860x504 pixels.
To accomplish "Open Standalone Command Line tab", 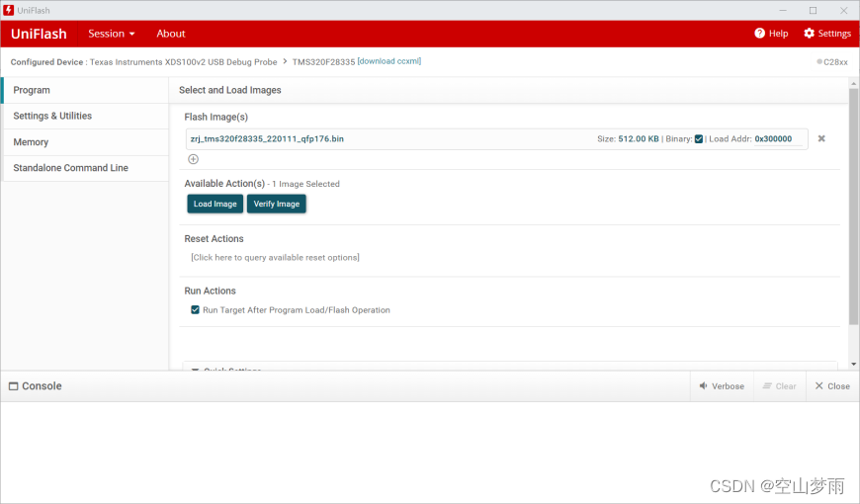I will point(85,168).
